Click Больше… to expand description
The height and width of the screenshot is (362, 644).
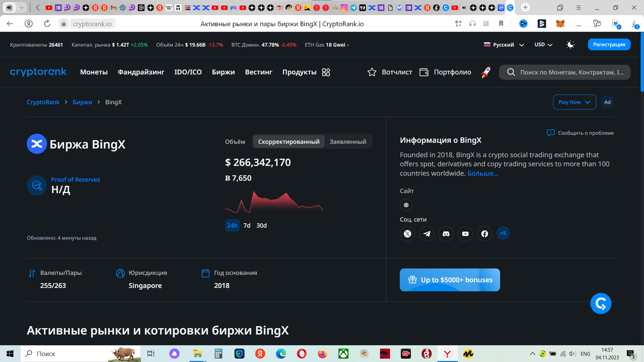[483, 173]
